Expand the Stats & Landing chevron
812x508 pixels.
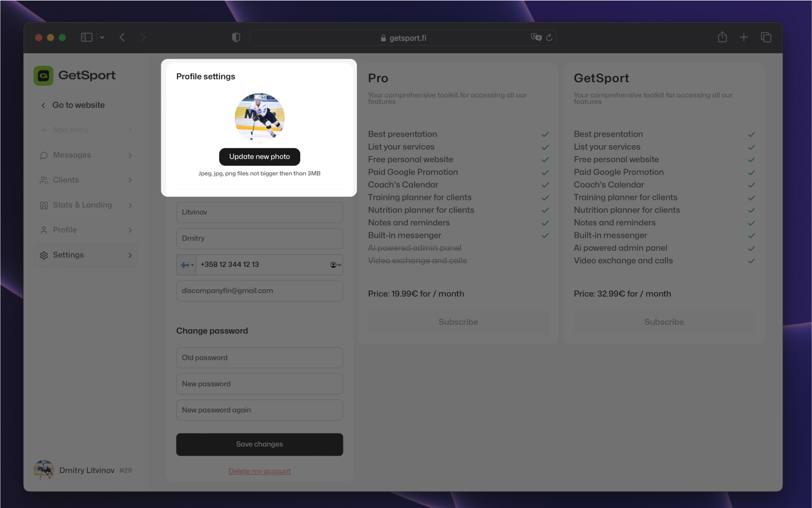pos(130,206)
